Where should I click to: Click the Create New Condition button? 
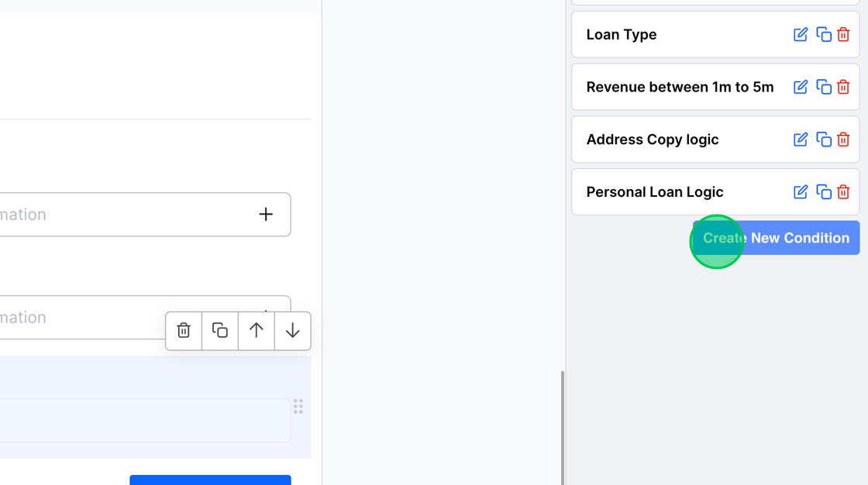click(x=776, y=238)
